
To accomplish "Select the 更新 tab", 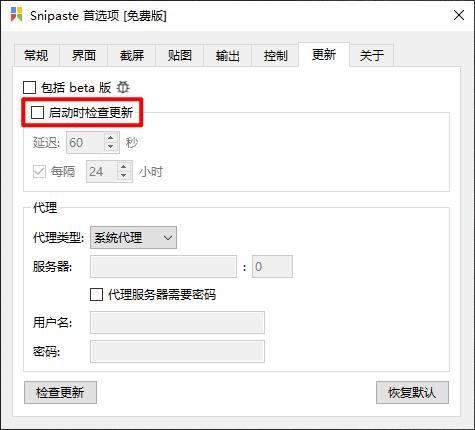I will 324,54.
